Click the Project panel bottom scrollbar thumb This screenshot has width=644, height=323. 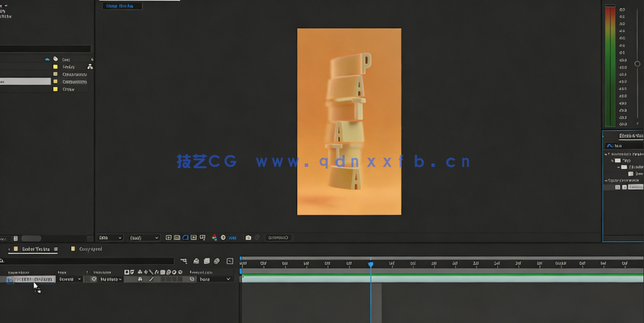31,238
